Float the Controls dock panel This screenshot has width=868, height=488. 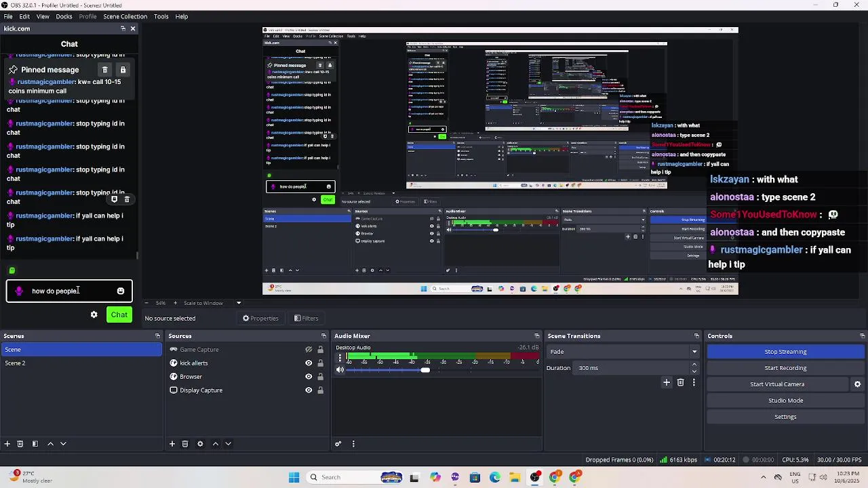862,336
